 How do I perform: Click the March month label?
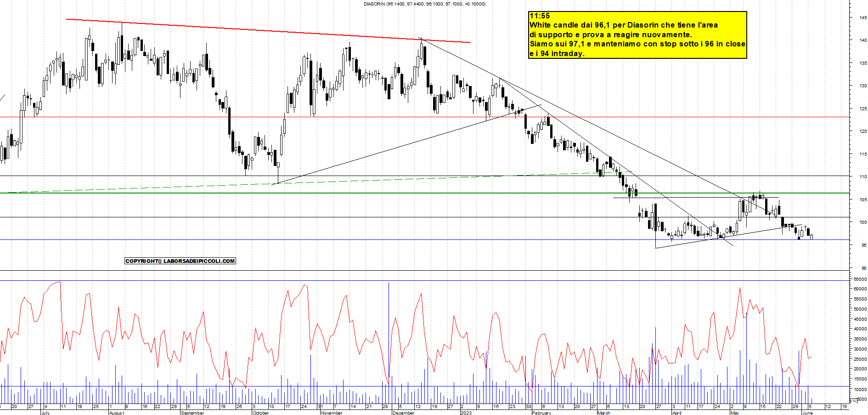604,413
